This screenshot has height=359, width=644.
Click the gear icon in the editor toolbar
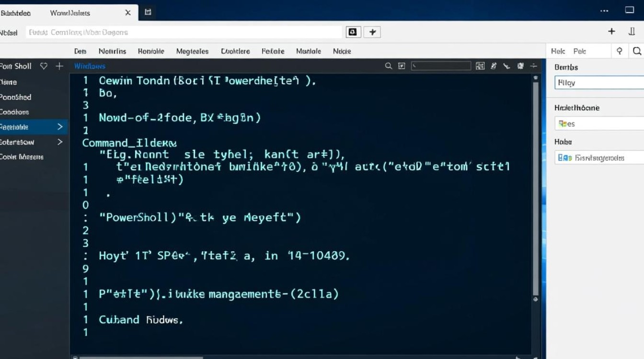pos(520,66)
